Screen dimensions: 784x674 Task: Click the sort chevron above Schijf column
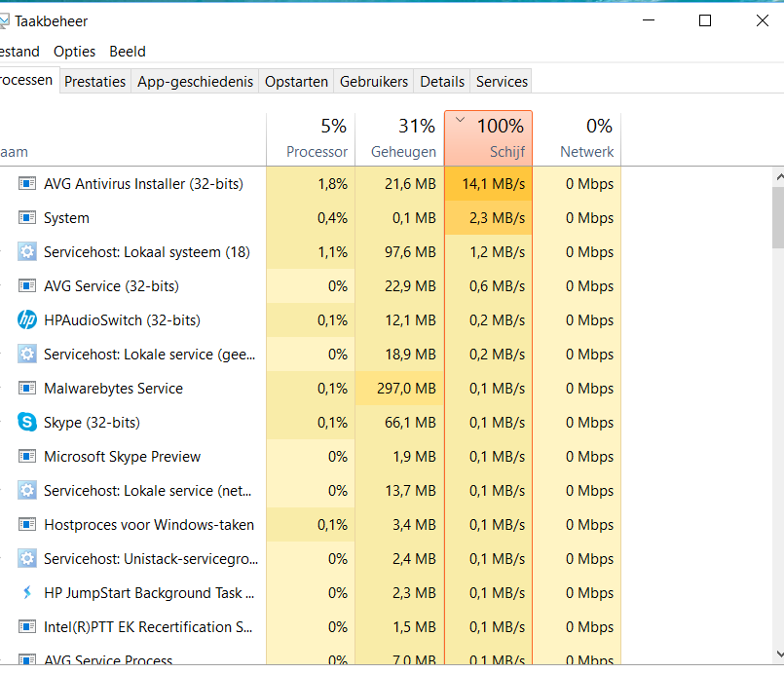(x=461, y=120)
